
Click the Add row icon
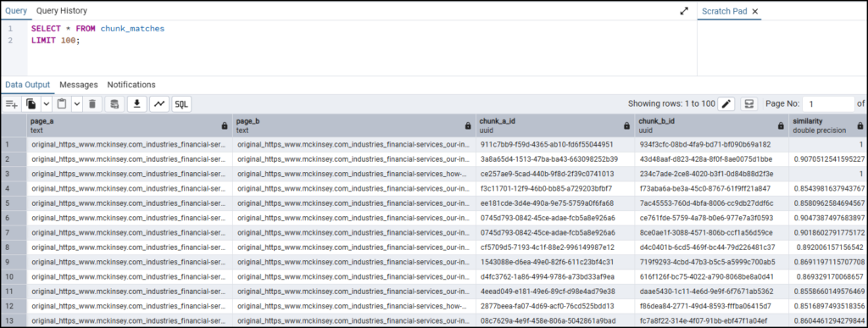(12, 104)
